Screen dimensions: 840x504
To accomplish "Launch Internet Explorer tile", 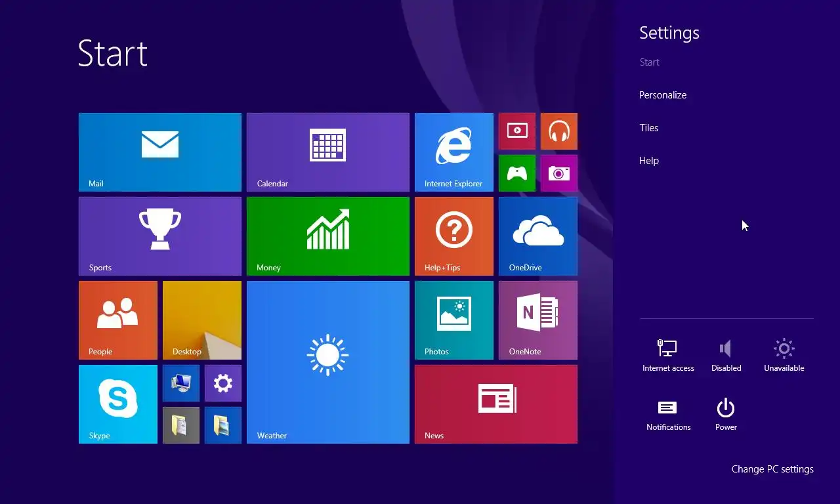I will [x=454, y=152].
